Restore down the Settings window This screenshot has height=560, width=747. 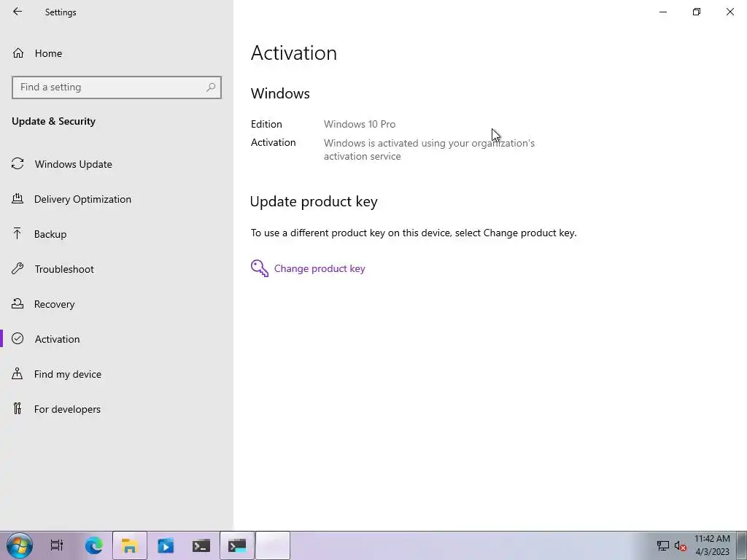[697, 12]
